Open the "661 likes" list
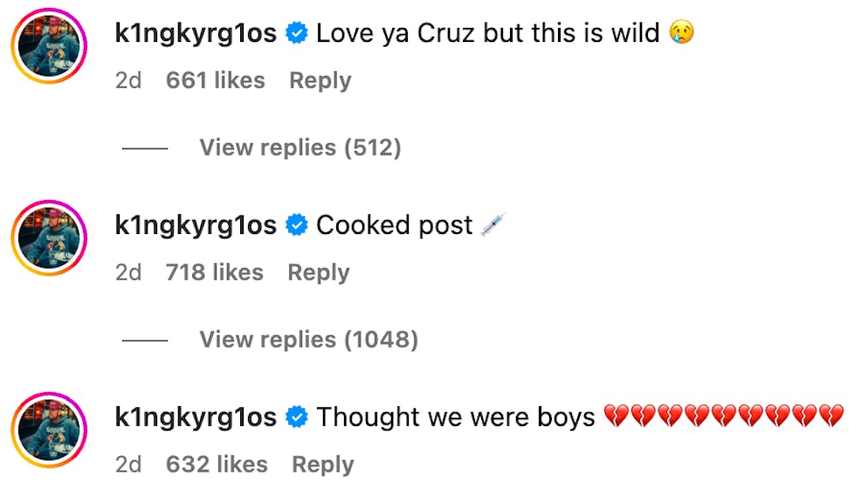 pos(215,80)
